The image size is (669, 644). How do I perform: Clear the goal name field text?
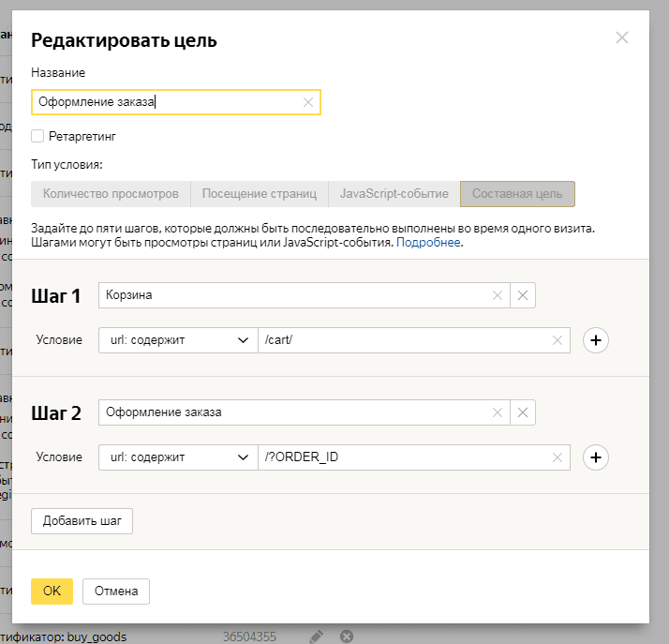[308, 102]
